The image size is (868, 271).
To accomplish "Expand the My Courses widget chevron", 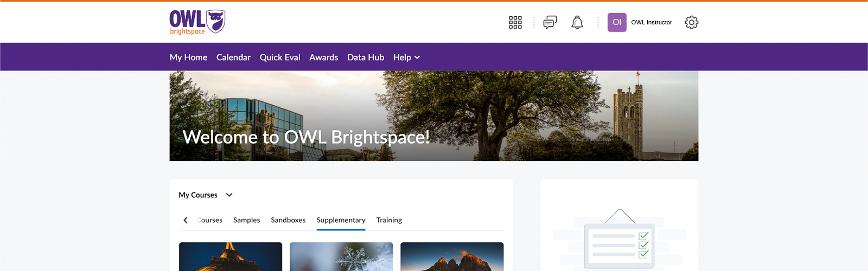I will (229, 195).
